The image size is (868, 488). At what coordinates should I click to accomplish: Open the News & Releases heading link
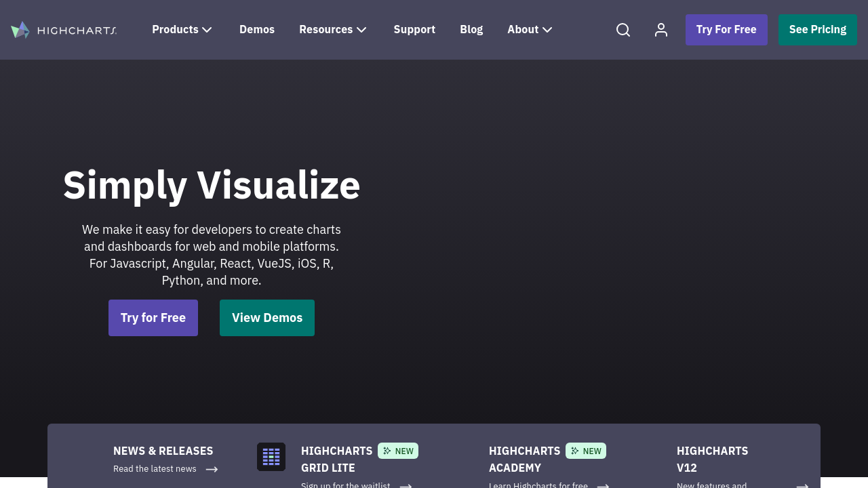163,451
